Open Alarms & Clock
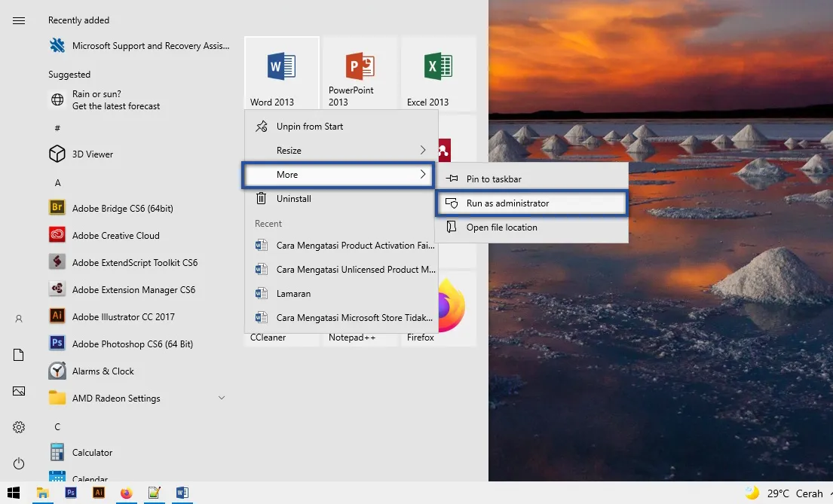The image size is (833, 504). coord(101,371)
